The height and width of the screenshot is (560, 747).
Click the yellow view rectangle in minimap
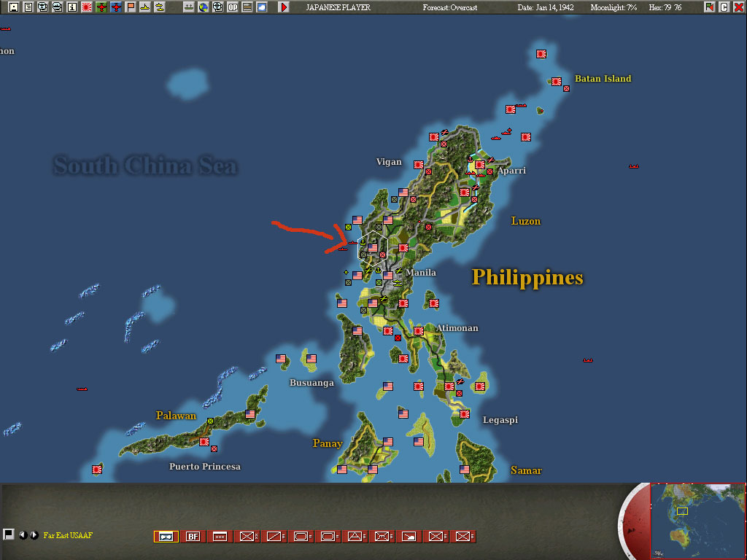pos(682,511)
